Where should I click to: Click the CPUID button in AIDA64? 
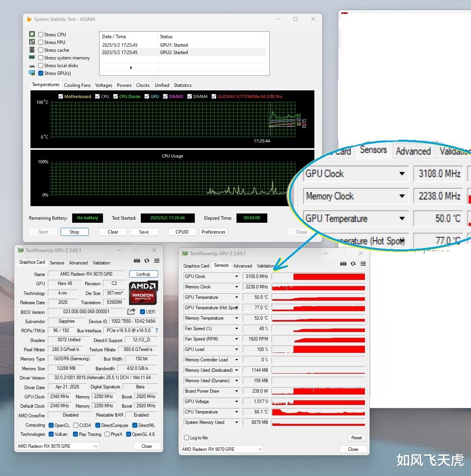pyautogui.click(x=182, y=232)
